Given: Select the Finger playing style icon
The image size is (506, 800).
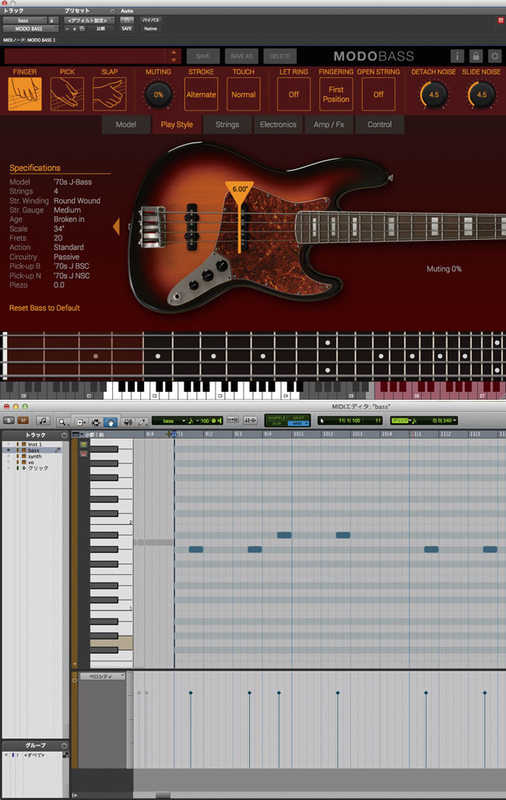Looking at the screenshot, I should click(x=24, y=94).
